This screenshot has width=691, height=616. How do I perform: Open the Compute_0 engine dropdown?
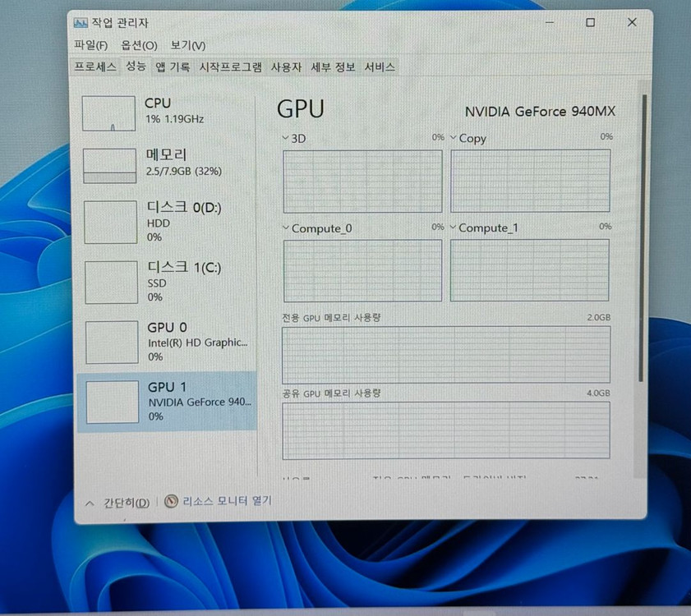click(x=285, y=228)
